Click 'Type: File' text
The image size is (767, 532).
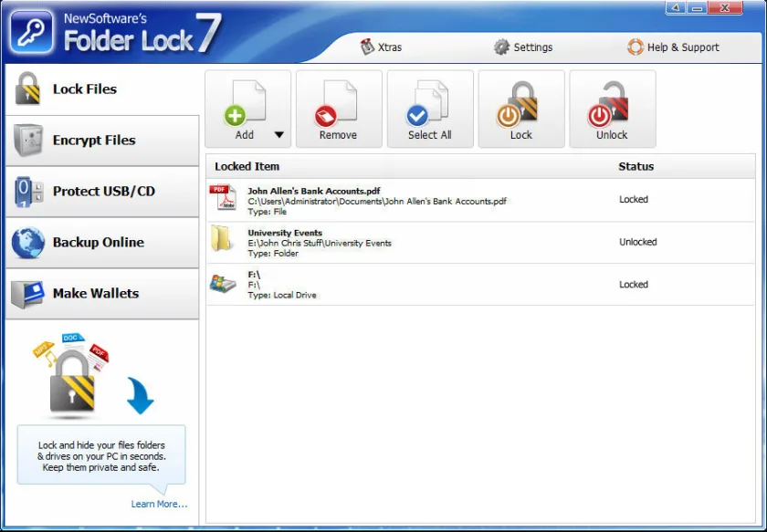coord(267,212)
